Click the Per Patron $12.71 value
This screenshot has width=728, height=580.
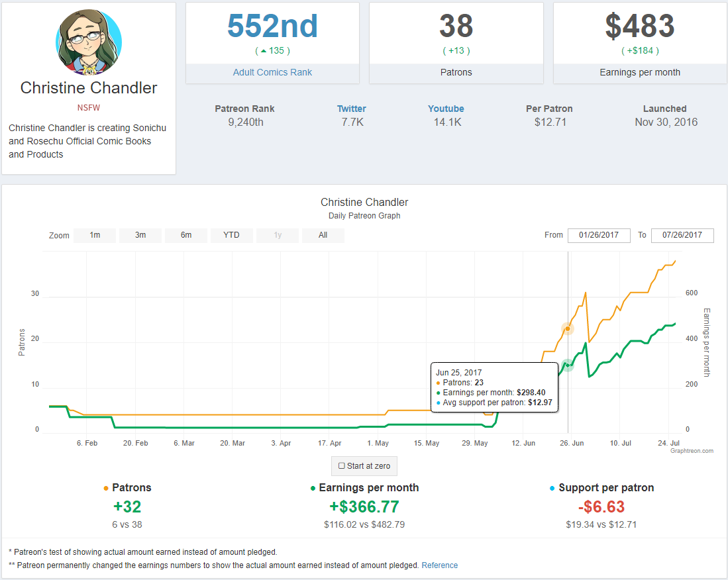point(550,122)
